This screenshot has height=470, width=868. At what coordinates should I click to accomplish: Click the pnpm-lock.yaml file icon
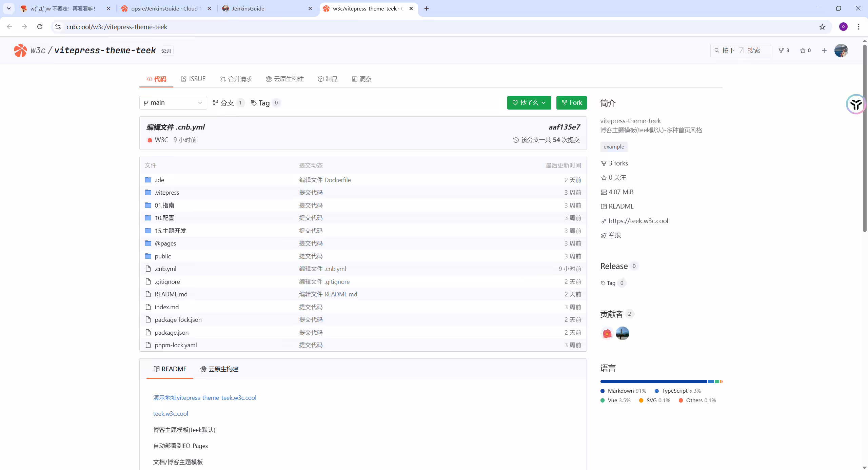pyautogui.click(x=148, y=345)
